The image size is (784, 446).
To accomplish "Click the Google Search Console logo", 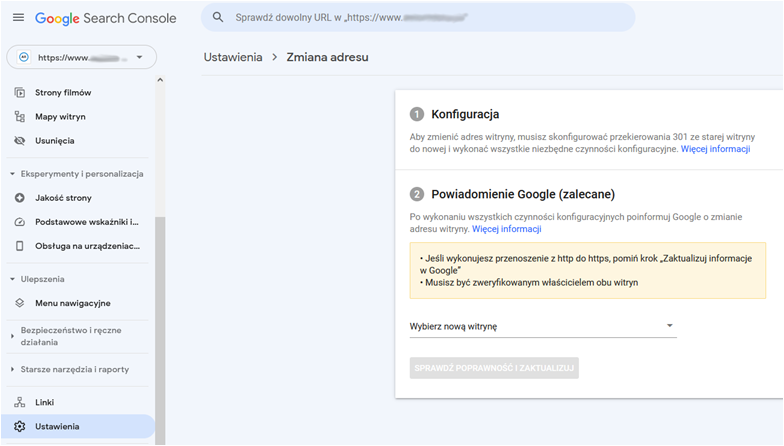I will (x=106, y=18).
